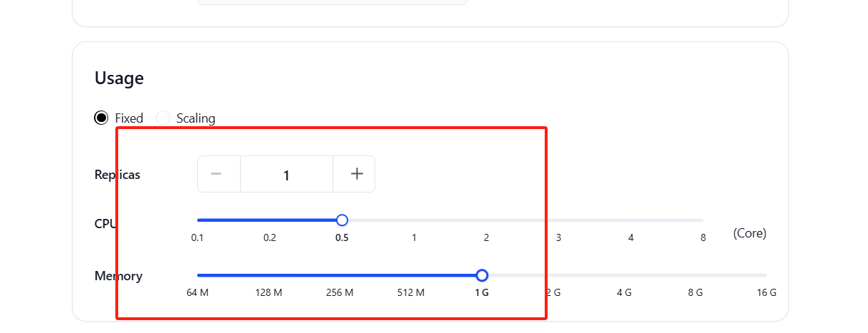Set Memory to 8 G mark

[x=696, y=275]
